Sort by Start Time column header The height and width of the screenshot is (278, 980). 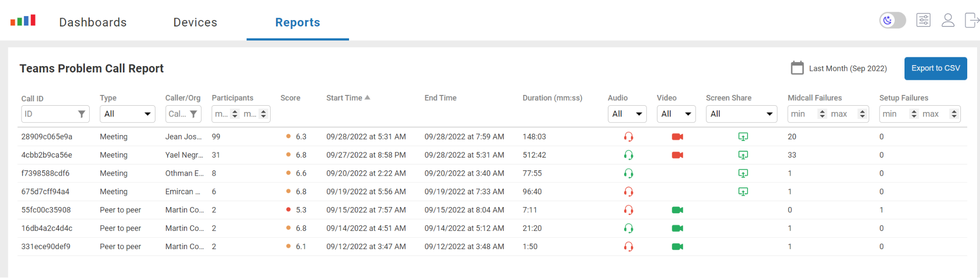click(x=348, y=98)
